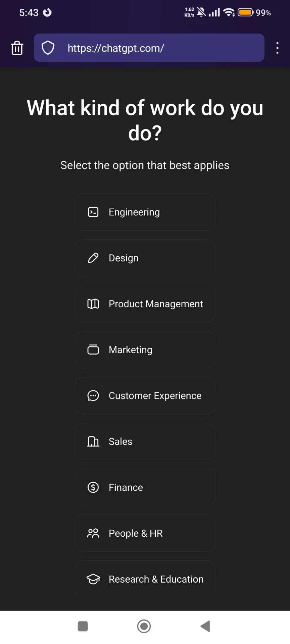Open the browser three-dot menu
The height and width of the screenshot is (644, 290).
coord(277,48)
